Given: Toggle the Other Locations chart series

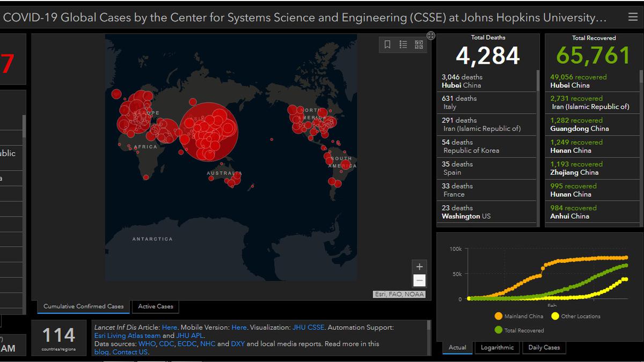Looking at the screenshot, I should click(x=555, y=316).
